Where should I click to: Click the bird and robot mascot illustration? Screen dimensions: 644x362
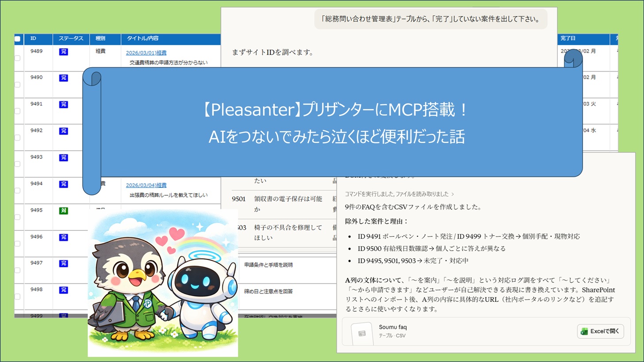pos(163,283)
